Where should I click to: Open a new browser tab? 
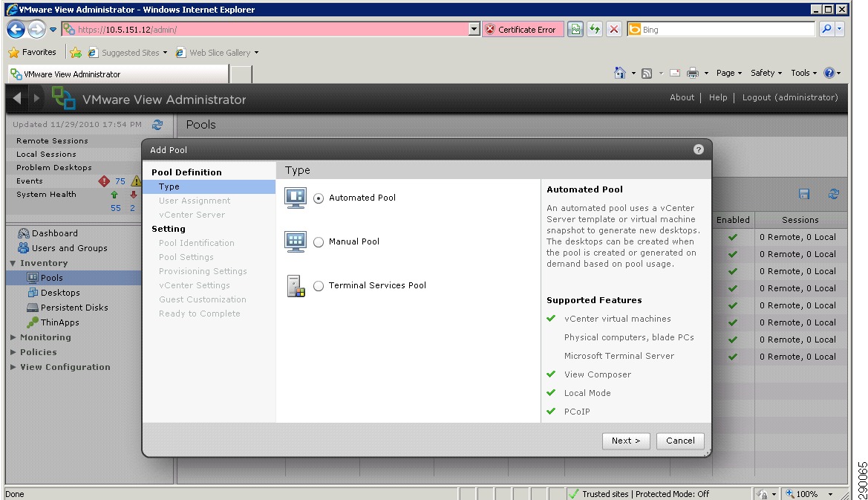(x=241, y=74)
